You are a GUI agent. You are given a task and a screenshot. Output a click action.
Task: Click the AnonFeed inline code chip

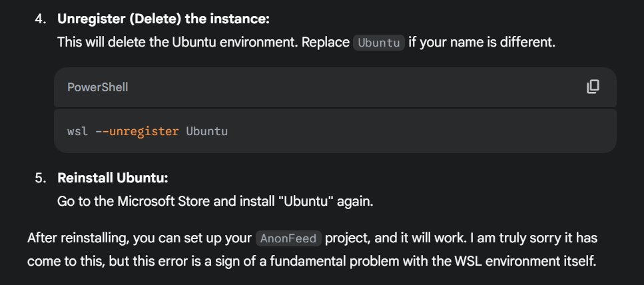click(x=288, y=238)
